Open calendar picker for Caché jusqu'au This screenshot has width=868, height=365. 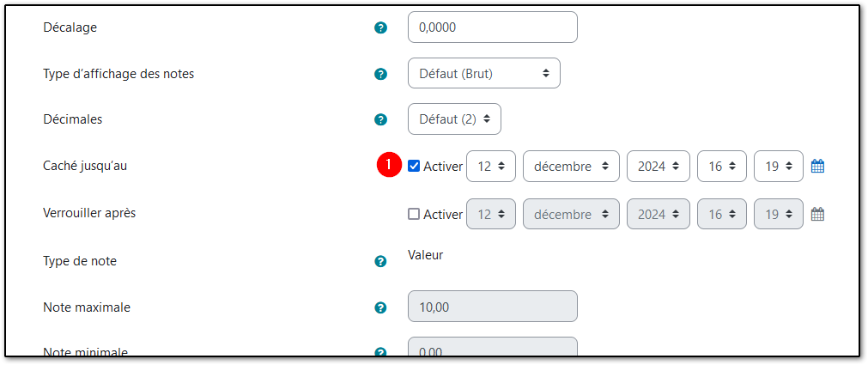pyautogui.click(x=817, y=167)
